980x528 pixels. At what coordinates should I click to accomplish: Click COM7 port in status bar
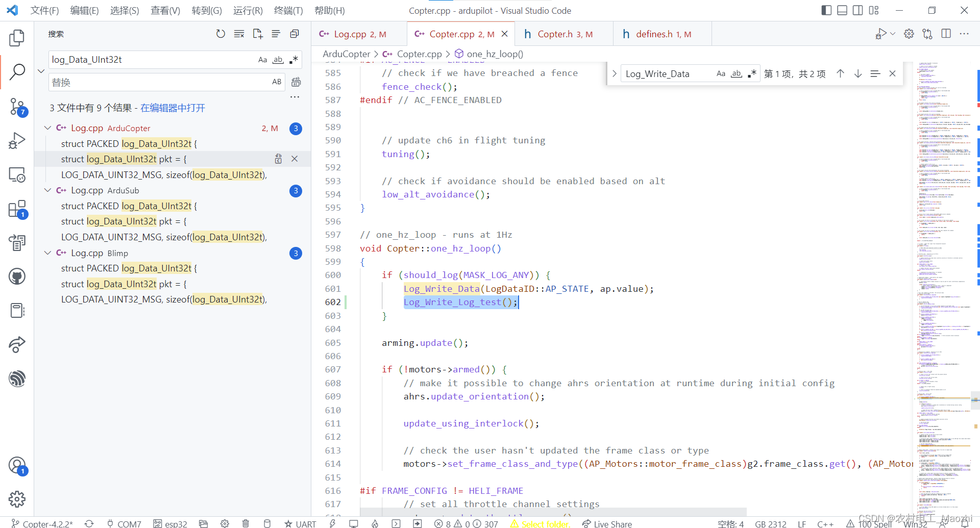(124, 524)
